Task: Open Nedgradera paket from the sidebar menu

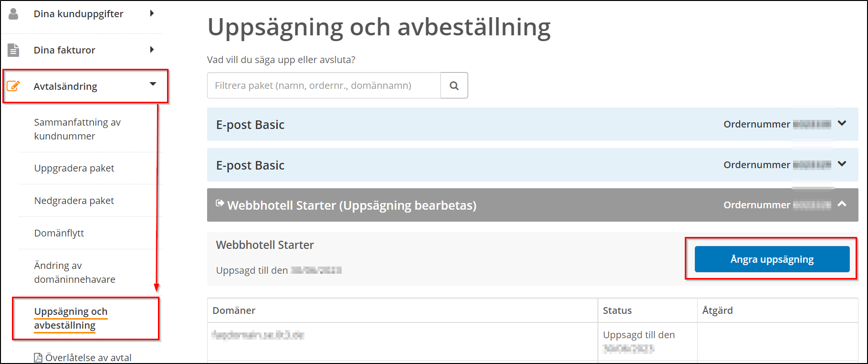Action: pos(74,200)
